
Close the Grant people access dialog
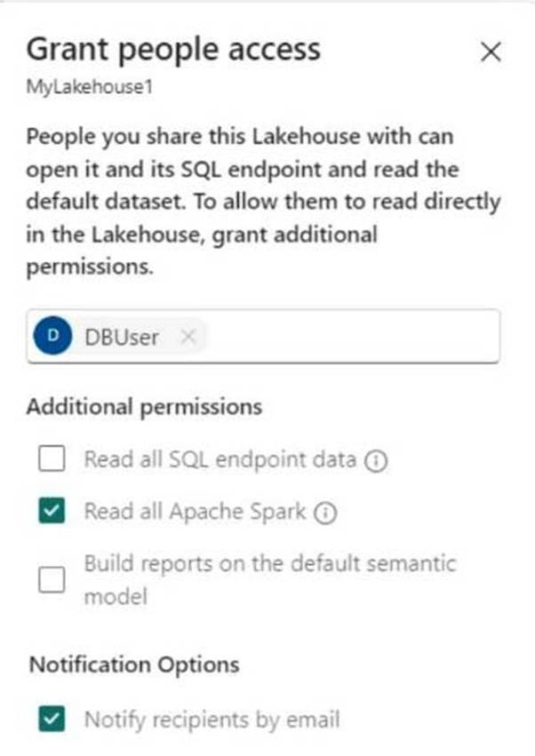(491, 52)
